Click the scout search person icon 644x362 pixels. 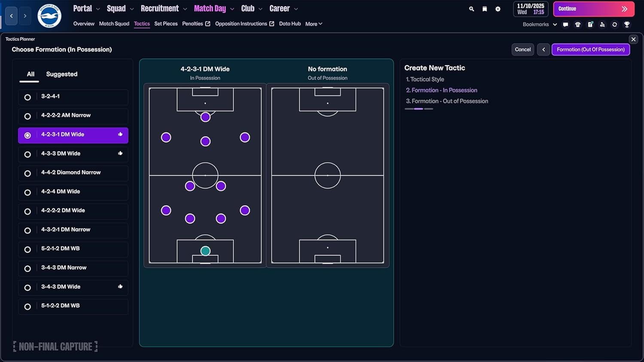603,24
